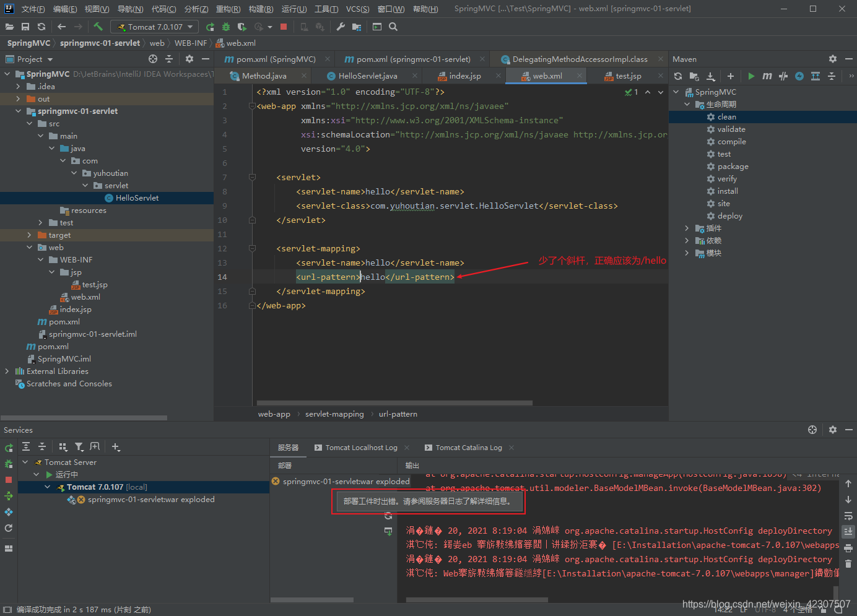The image size is (857, 616).
Task: Expand the target folder in Project tree
Action: click(29, 235)
